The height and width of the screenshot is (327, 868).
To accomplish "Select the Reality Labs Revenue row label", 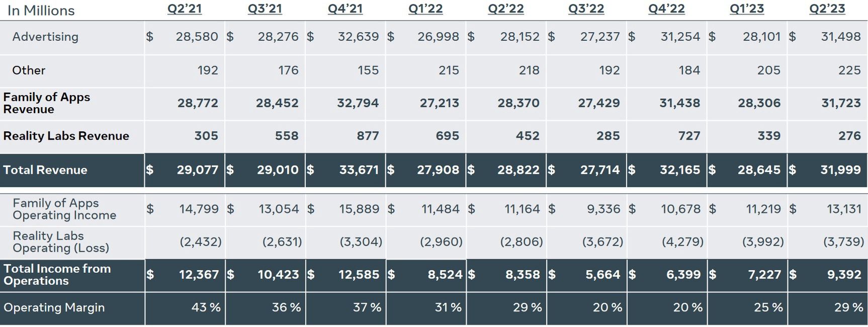I will (x=66, y=136).
